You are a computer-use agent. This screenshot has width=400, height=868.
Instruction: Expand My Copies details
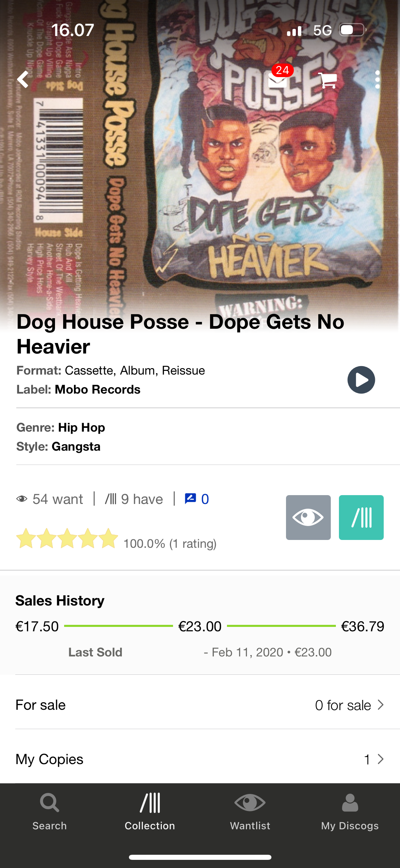pyautogui.click(x=200, y=759)
